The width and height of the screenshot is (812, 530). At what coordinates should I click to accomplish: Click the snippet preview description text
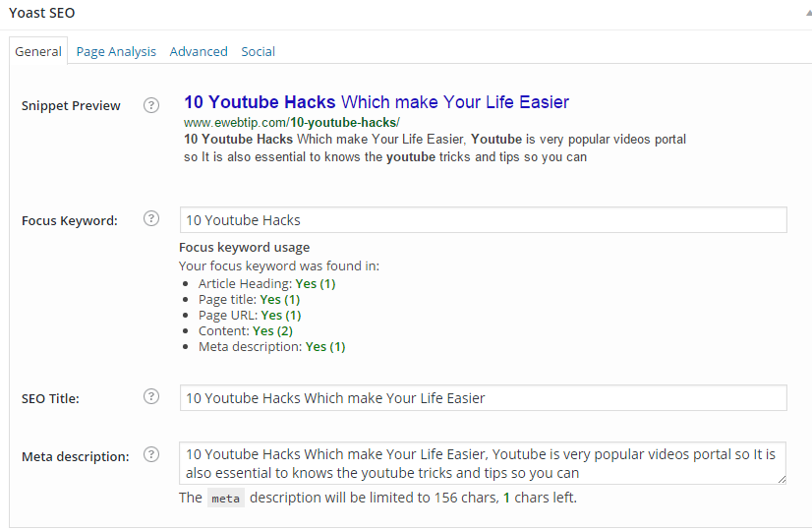tap(435, 148)
